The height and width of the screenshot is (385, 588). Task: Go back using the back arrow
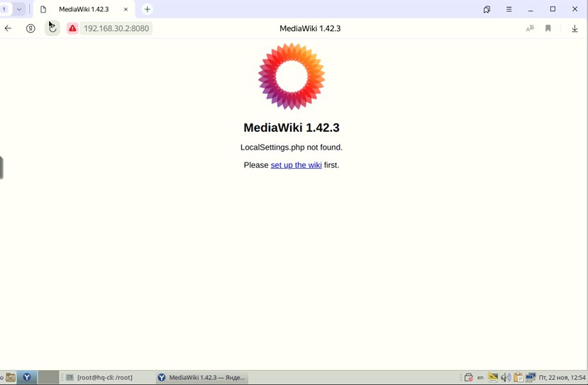[x=8, y=28]
